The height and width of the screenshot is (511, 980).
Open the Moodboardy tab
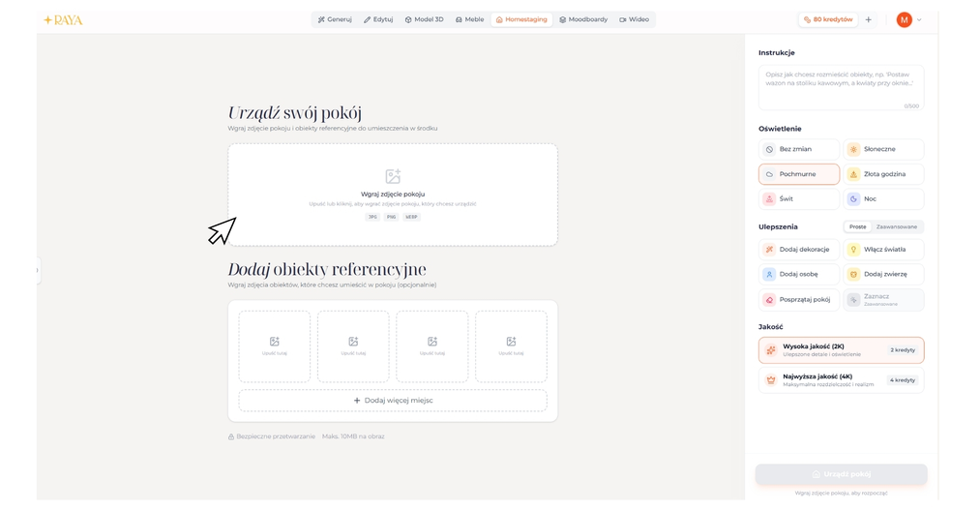pyautogui.click(x=583, y=19)
